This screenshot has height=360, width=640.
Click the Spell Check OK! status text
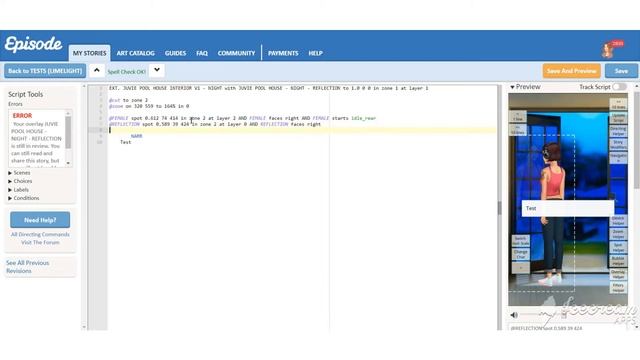[127, 72]
